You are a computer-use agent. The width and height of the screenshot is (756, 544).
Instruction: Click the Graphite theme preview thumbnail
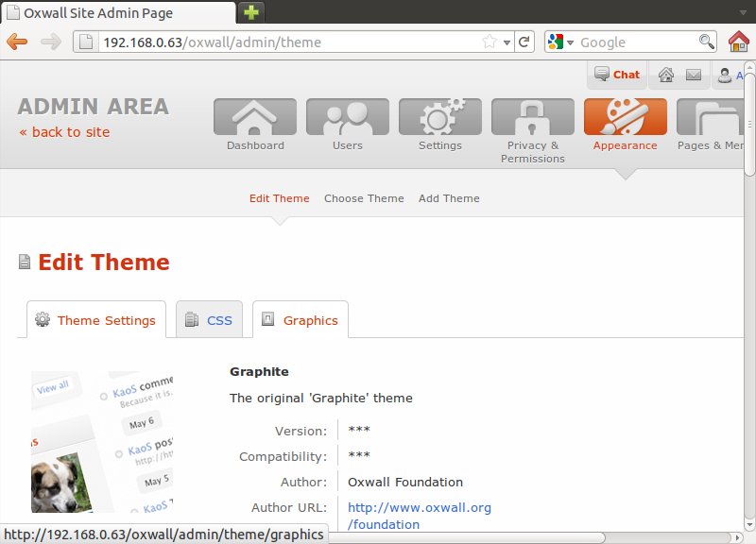click(x=102, y=442)
